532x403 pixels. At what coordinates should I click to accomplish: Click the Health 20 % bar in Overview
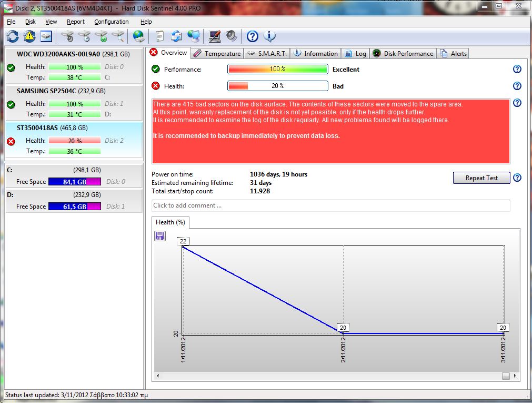(x=277, y=86)
